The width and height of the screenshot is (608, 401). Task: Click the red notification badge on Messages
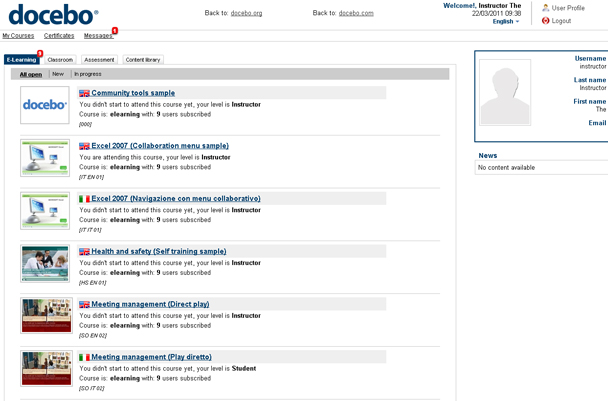[x=115, y=30]
